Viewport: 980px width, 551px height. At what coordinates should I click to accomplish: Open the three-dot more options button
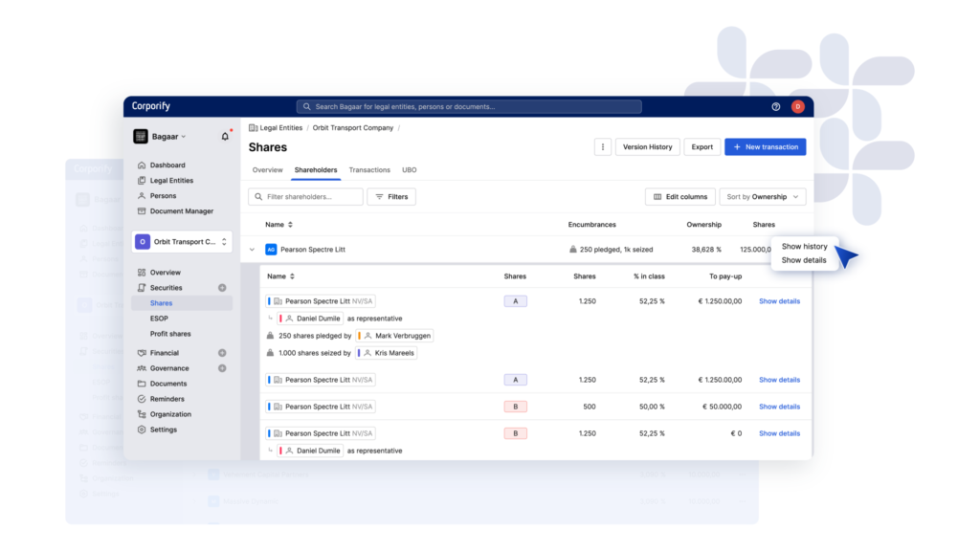pyautogui.click(x=603, y=146)
